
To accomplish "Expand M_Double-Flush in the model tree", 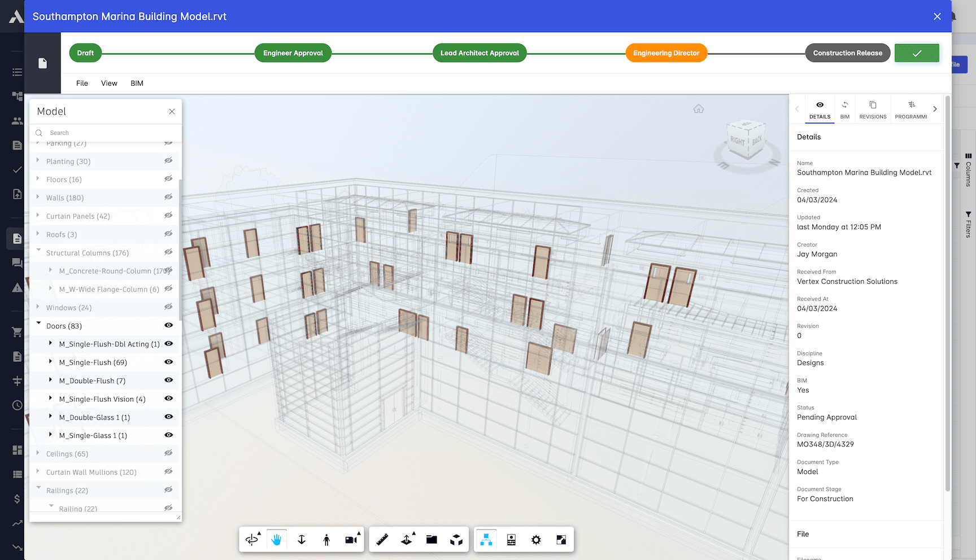I will point(51,380).
